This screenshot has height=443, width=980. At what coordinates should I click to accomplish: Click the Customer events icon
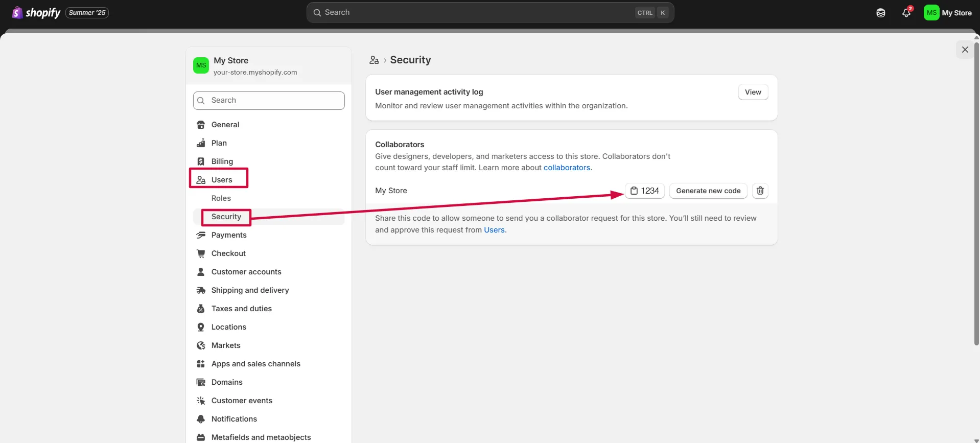coord(201,401)
